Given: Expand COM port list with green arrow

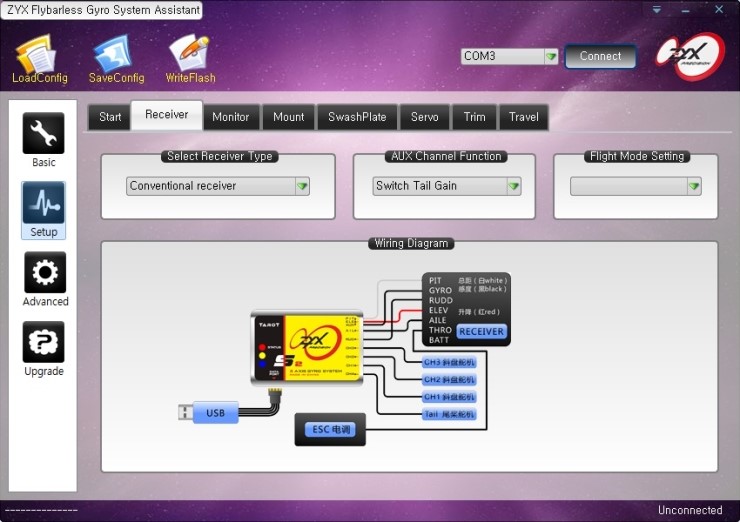Looking at the screenshot, I should [551, 57].
